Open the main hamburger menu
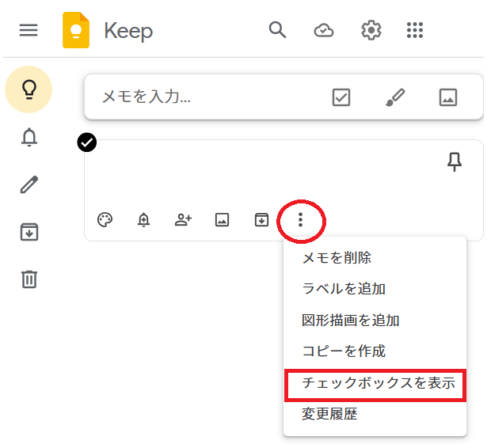This screenshot has height=448, width=487. pyautogui.click(x=29, y=30)
